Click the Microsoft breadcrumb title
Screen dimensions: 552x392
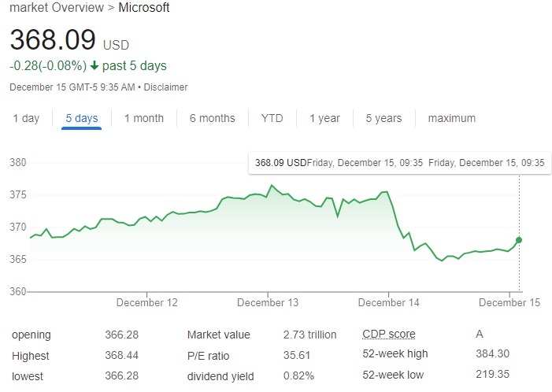pyautogui.click(x=143, y=7)
